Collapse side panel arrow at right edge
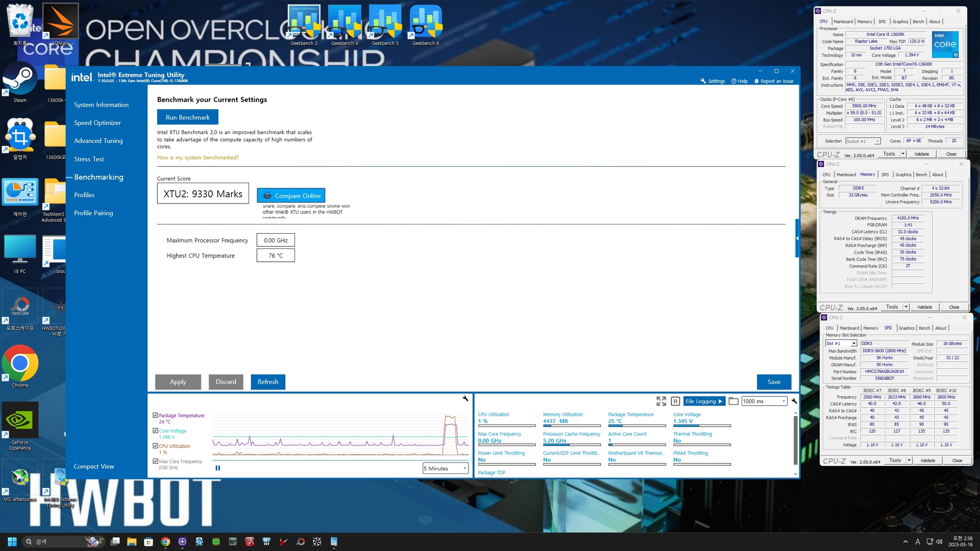Viewport: 980px width, 551px height. click(x=797, y=238)
